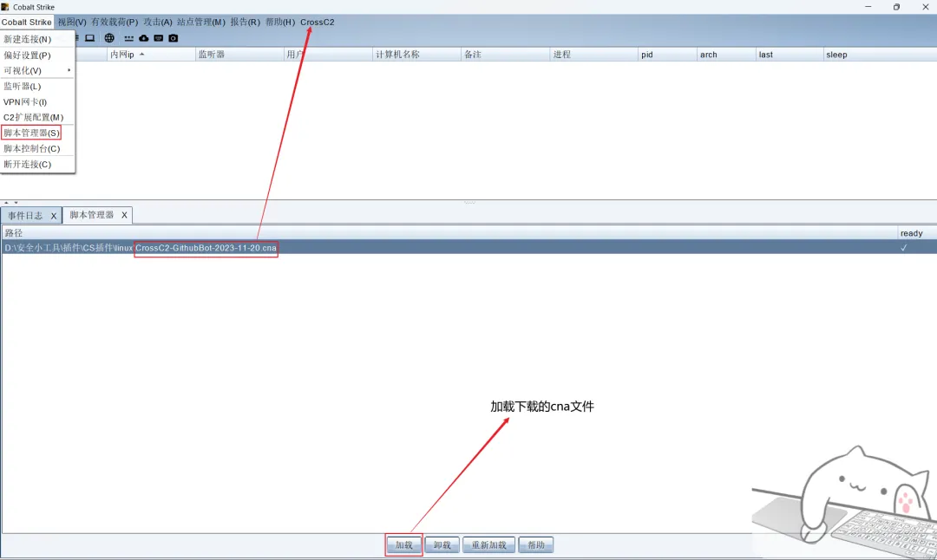Click the Cobalt Strike title bar icon

(5, 7)
